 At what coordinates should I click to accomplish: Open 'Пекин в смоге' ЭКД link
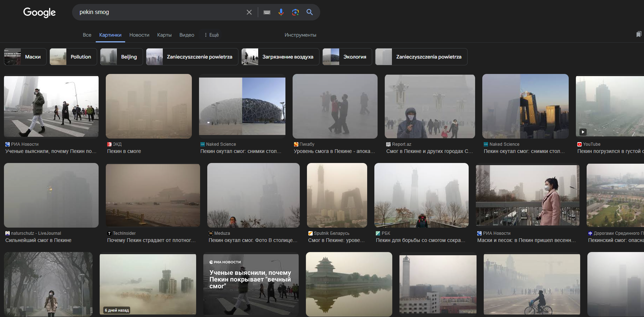tap(124, 151)
